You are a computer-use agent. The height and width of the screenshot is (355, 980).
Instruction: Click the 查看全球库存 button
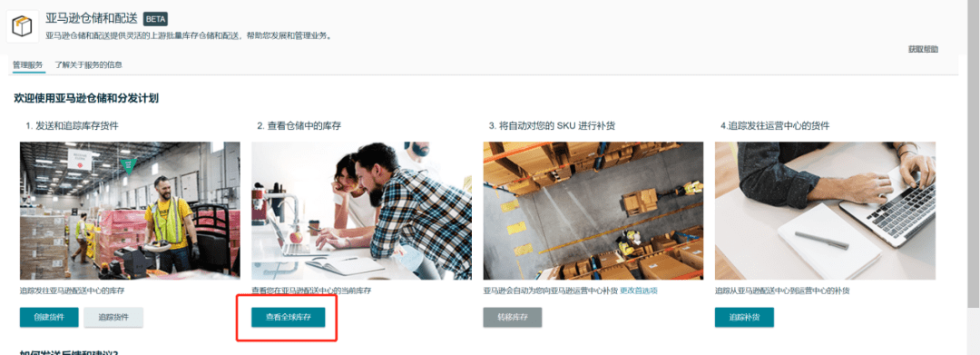coord(289,317)
